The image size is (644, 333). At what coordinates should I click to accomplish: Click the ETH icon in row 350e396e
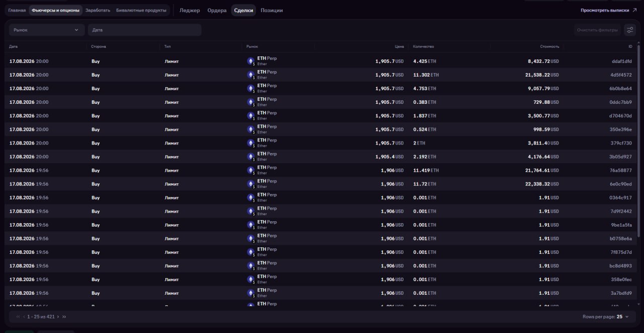(251, 129)
